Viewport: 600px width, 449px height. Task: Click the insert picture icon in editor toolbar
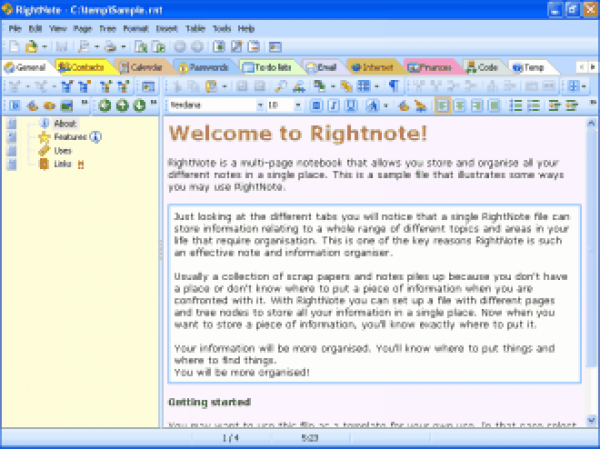(x=320, y=87)
